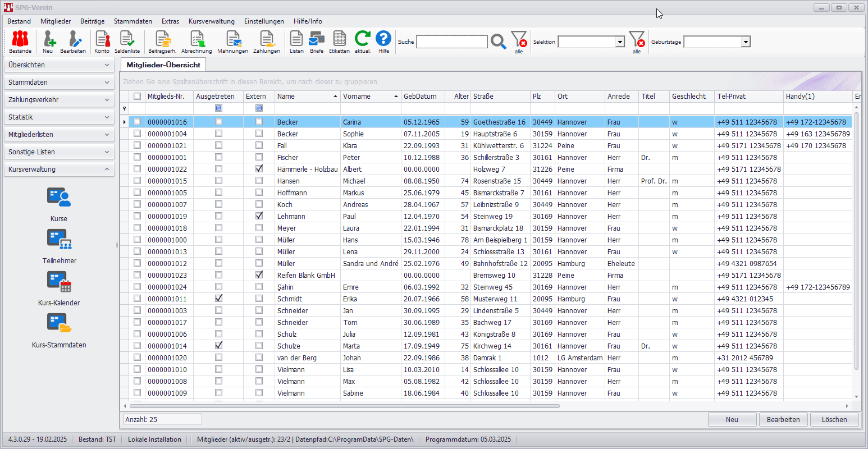The width and height of the screenshot is (868, 449).
Task: Click the Listen toolbar icon
Action: [x=296, y=42]
